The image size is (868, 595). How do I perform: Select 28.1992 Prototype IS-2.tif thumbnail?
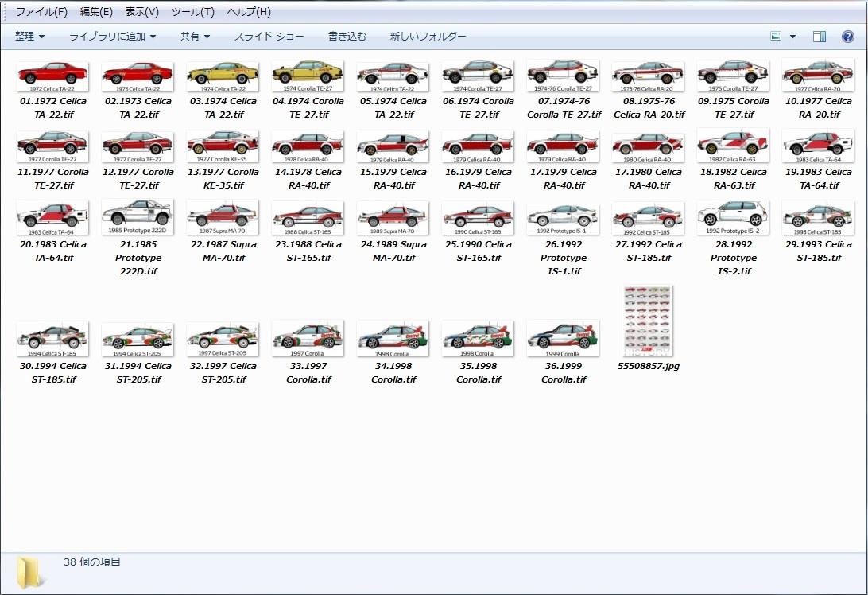coord(733,218)
